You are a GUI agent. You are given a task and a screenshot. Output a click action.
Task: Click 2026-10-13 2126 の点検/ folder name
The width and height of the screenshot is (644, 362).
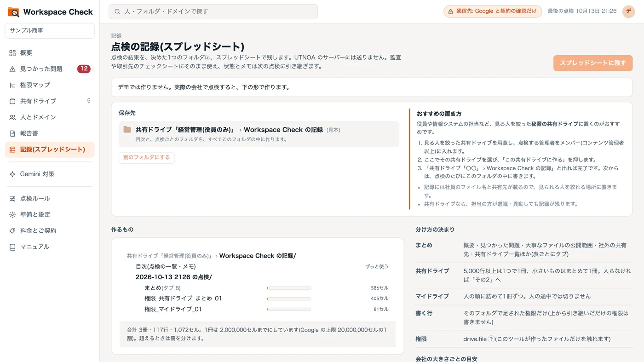coord(174,277)
